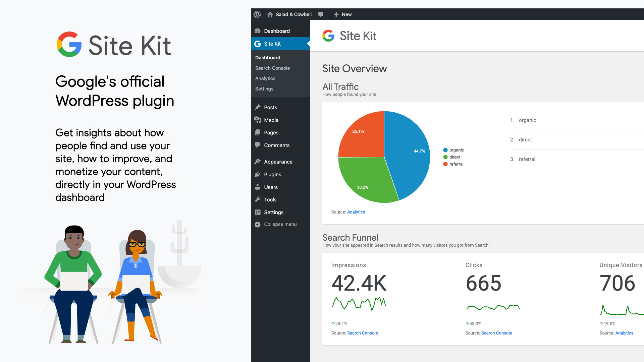644x362 pixels.
Task: Click the 19.5% increase indicator
Action: [x=607, y=323]
